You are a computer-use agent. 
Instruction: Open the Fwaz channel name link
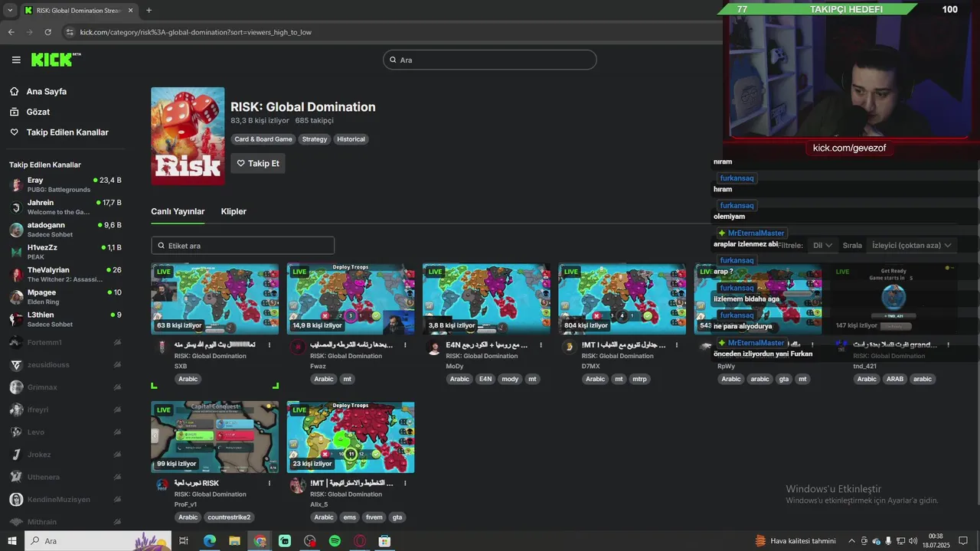click(x=318, y=367)
